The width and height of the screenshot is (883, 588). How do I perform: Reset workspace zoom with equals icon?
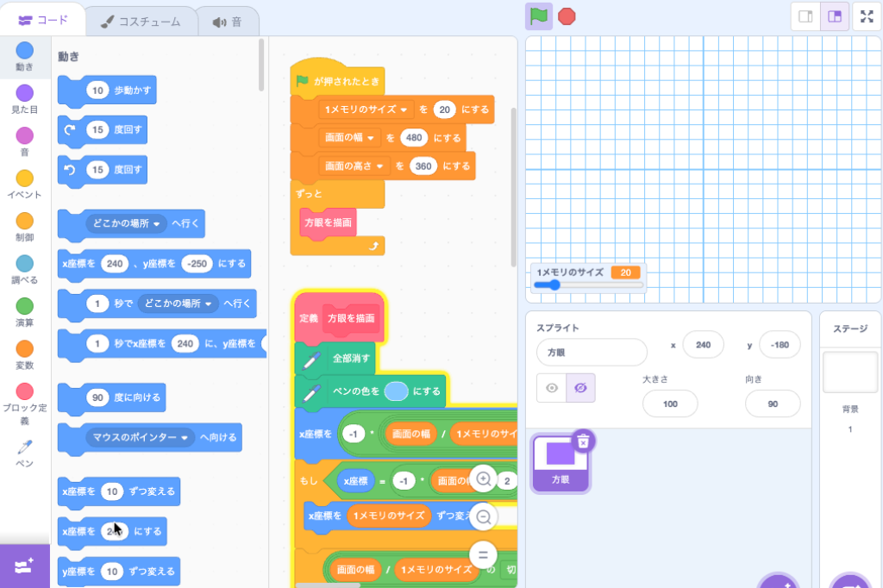click(484, 554)
